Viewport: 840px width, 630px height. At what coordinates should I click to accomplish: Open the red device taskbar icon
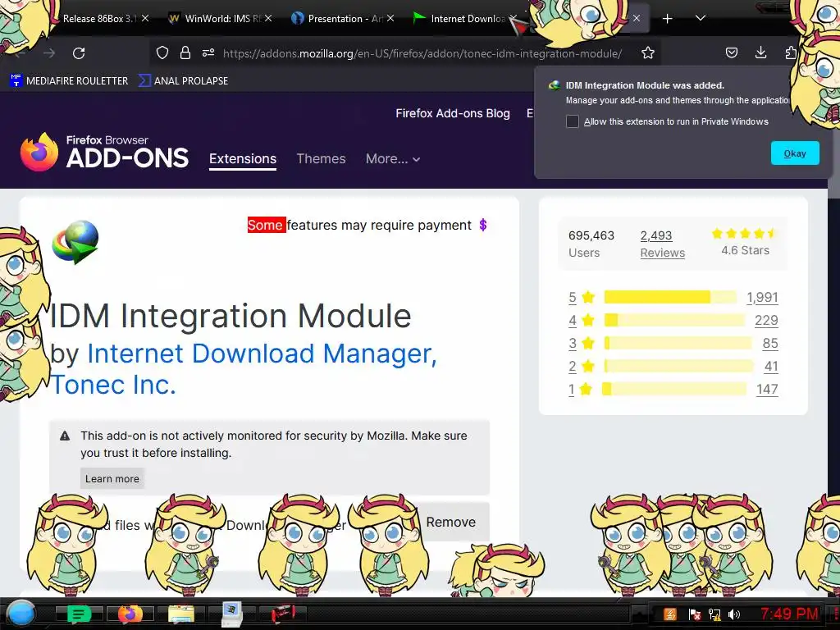coord(283,614)
